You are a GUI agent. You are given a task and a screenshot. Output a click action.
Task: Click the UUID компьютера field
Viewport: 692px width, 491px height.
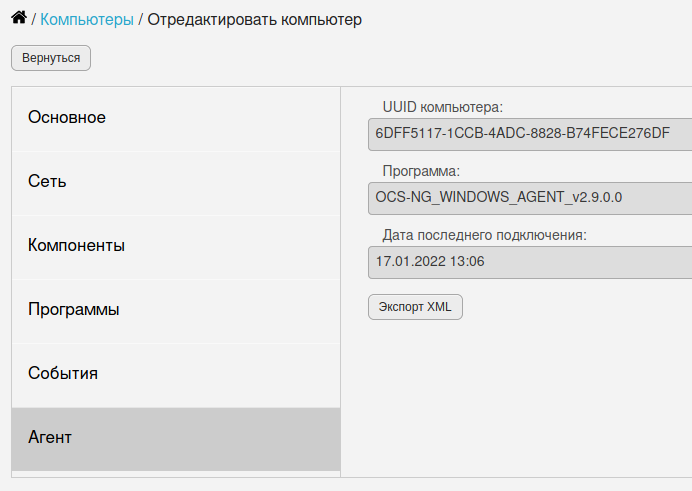(530, 134)
